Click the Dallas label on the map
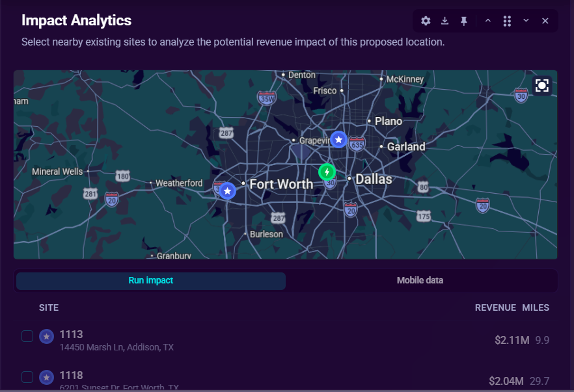The image size is (574, 392). point(374,179)
